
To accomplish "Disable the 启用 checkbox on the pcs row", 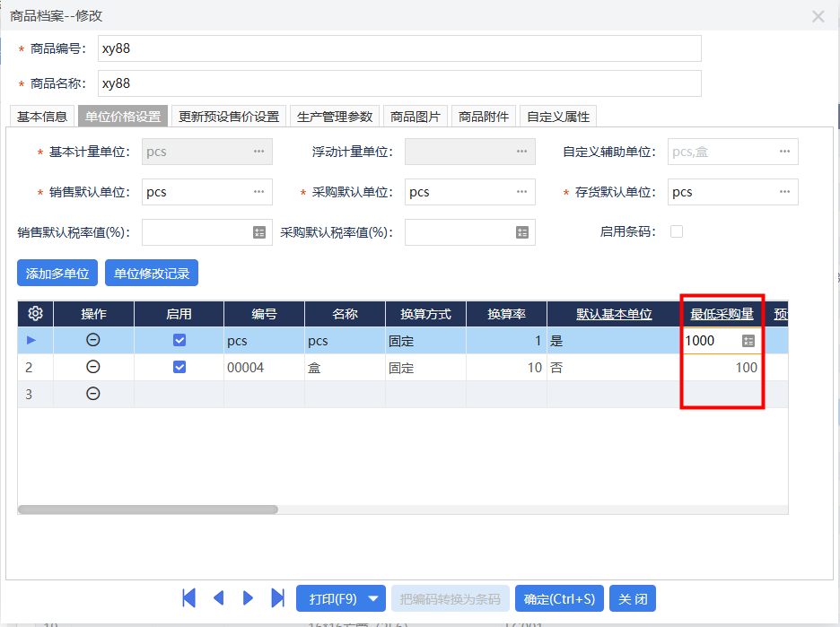I will (179, 340).
